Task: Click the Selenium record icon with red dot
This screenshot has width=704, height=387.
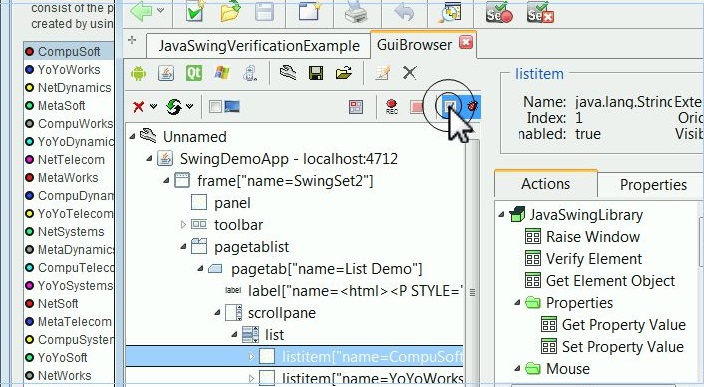Action: click(499, 12)
